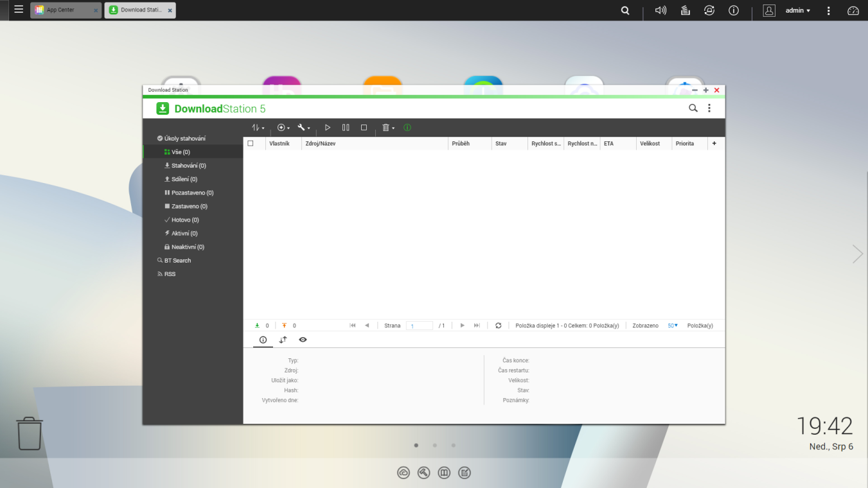Select Vše (0) in the sidebar
Image resolution: width=868 pixels, height=488 pixels.
[193, 152]
